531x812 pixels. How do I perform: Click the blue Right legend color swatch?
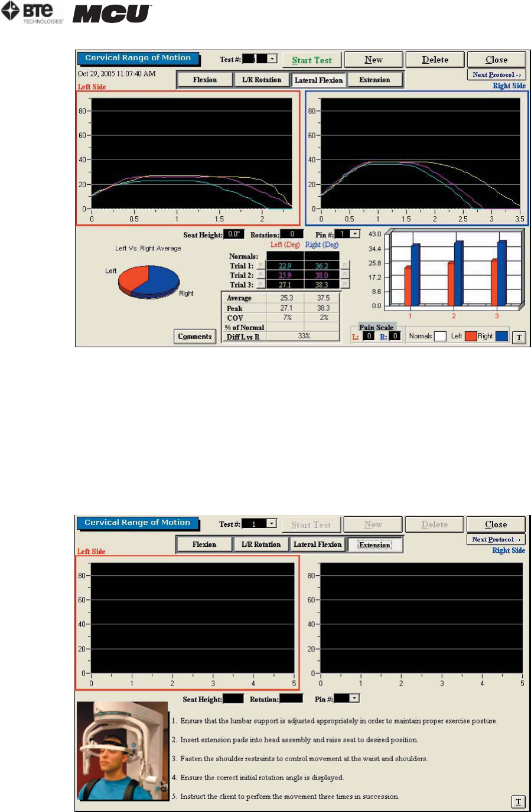point(501,336)
